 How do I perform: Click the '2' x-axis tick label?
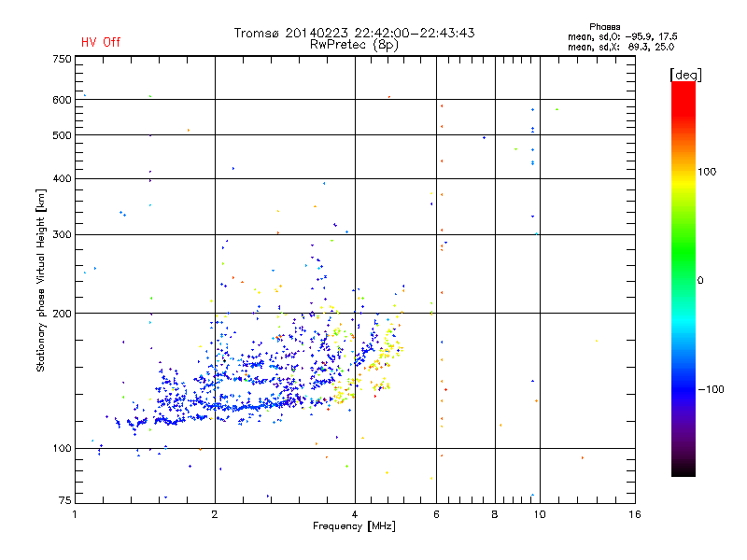(x=215, y=514)
